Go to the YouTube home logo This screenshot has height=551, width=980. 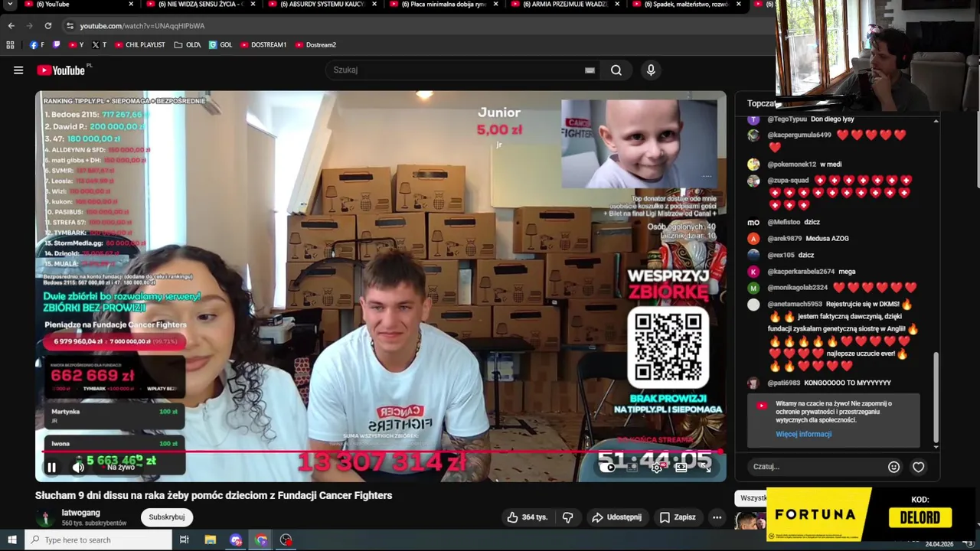point(60,70)
